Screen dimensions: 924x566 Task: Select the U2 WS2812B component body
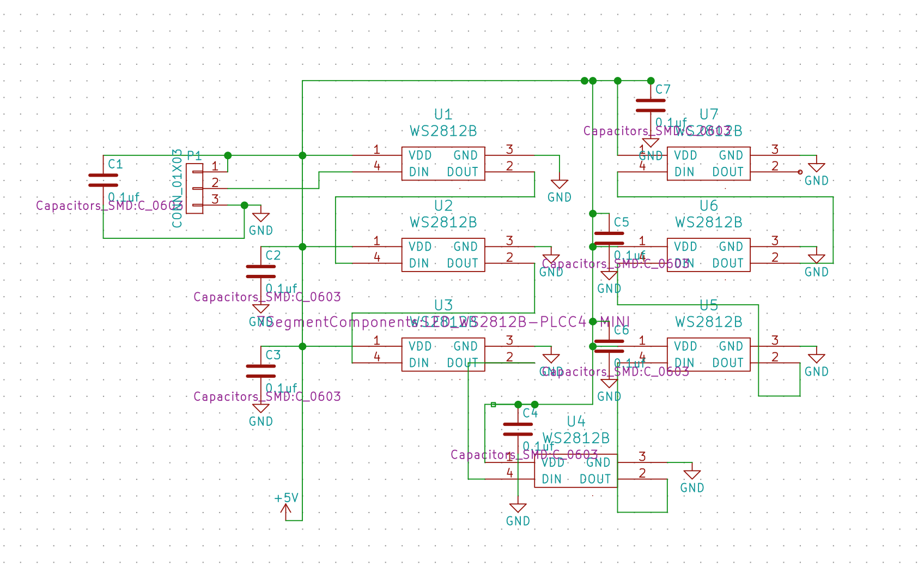click(443, 255)
